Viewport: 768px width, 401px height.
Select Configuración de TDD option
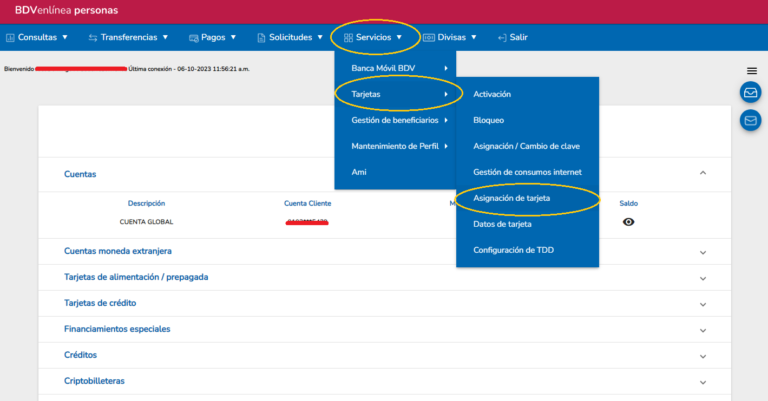pyautogui.click(x=528, y=250)
